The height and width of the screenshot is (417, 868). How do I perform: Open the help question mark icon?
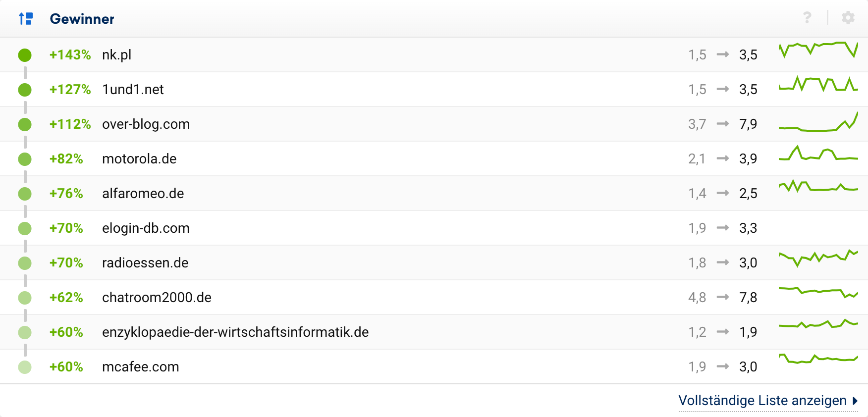coord(807,18)
